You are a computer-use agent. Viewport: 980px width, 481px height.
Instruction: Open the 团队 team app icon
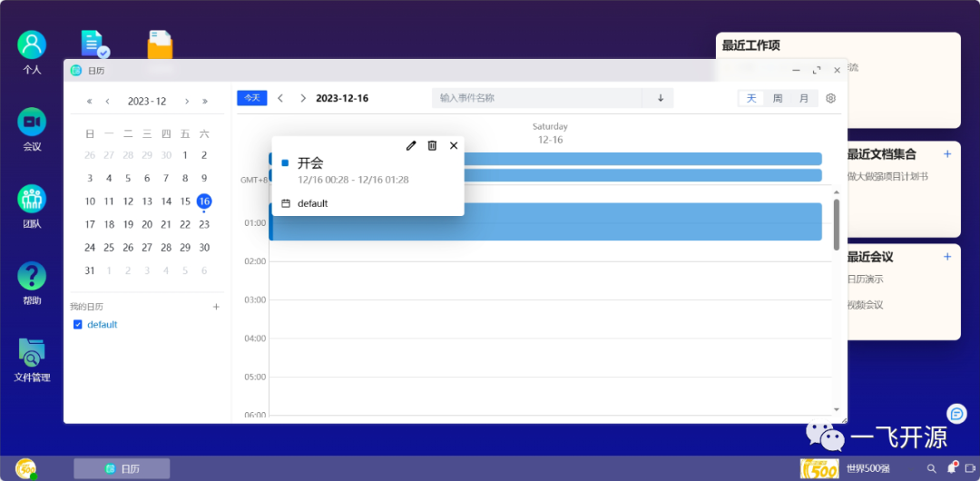click(32, 206)
